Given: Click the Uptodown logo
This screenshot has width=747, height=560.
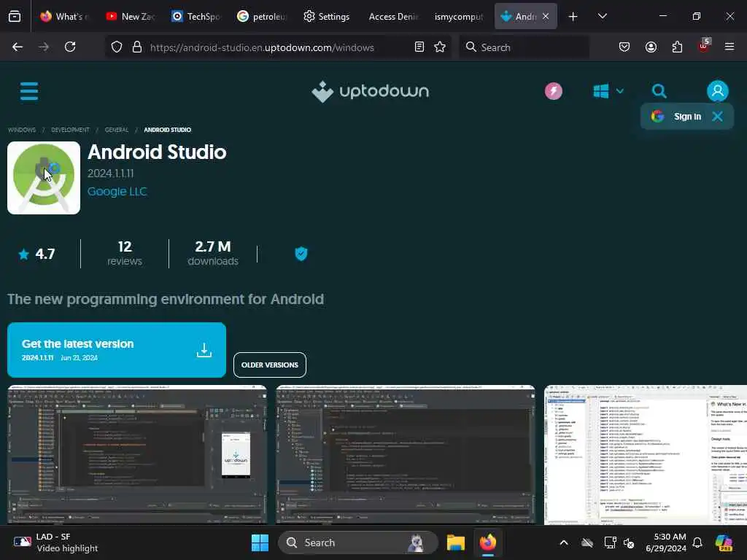Looking at the screenshot, I should pos(370,91).
